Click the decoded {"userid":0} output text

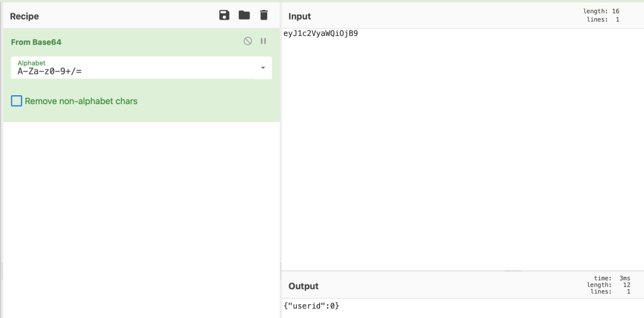pyautogui.click(x=311, y=306)
